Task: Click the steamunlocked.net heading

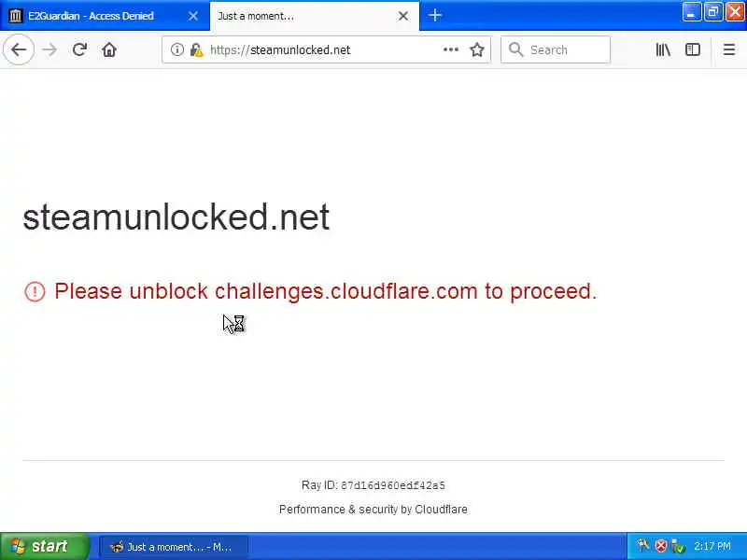Action: click(176, 217)
